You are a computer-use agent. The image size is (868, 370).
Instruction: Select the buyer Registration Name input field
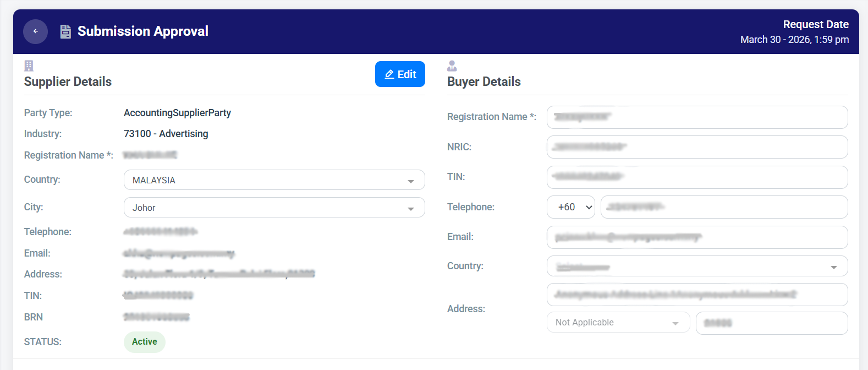(x=697, y=117)
